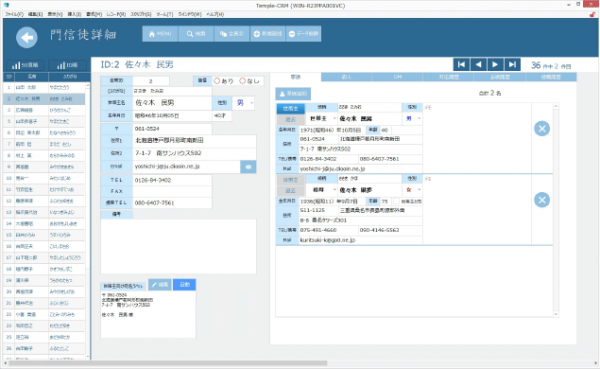
Task: Switch to the DM tab
Action: 398,77
